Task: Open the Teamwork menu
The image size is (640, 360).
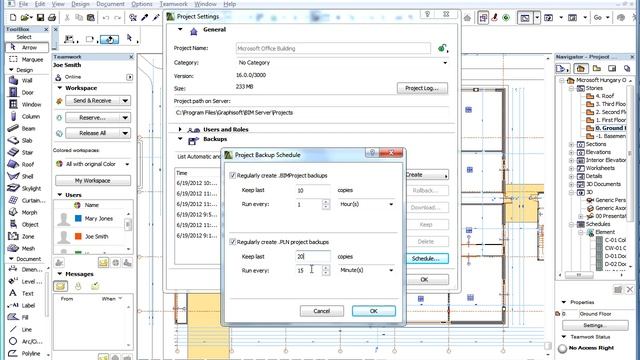Action: [173, 4]
